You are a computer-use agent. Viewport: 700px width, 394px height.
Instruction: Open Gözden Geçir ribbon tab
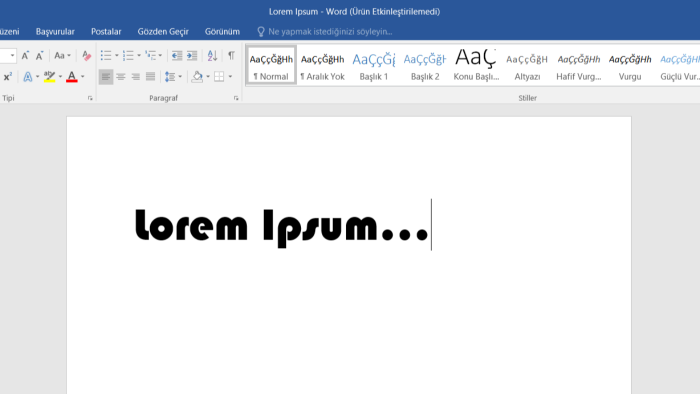pos(163,32)
